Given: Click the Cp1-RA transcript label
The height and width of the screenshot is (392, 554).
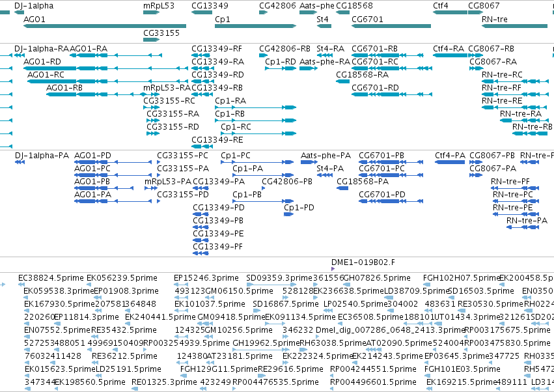Looking at the screenshot, I should tap(230, 101).
